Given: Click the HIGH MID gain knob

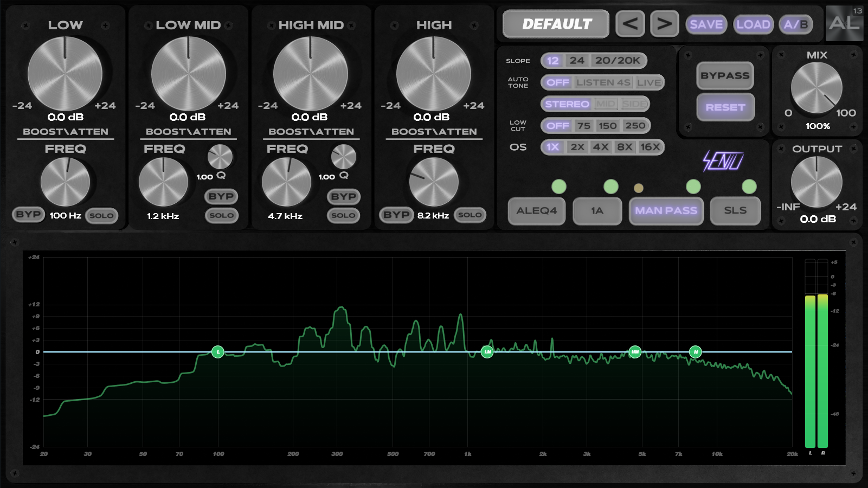Looking at the screenshot, I should point(311,74).
